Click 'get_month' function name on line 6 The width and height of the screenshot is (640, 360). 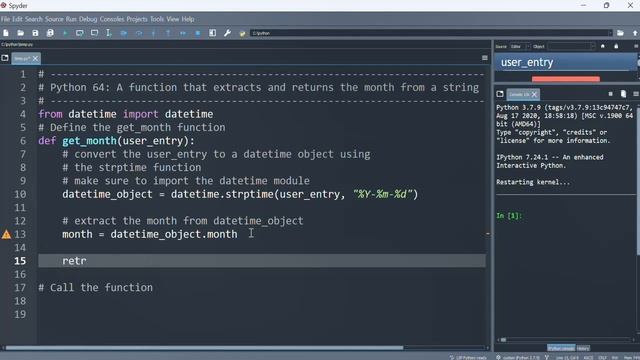89,141
